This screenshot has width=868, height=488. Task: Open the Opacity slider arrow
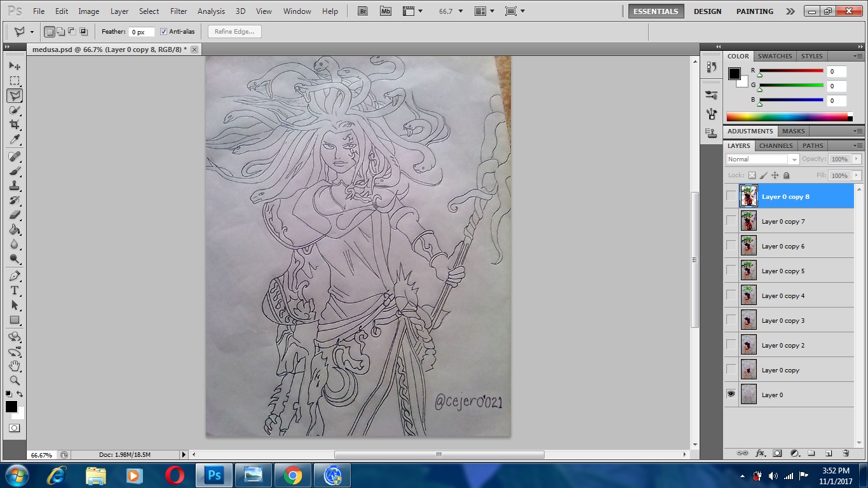click(x=857, y=159)
